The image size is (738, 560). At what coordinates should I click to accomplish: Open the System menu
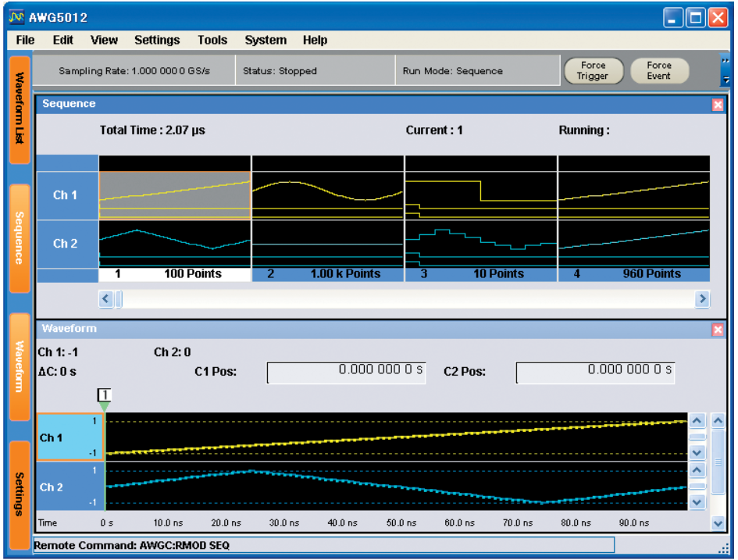265,40
